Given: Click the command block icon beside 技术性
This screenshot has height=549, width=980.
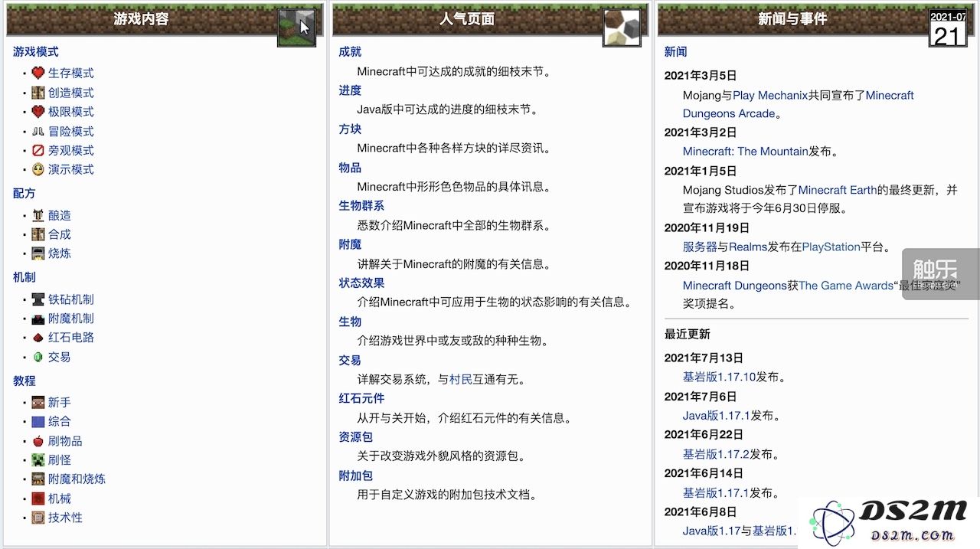Looking at the screenshot, I should pyautogui.click(x=38, y=518).
